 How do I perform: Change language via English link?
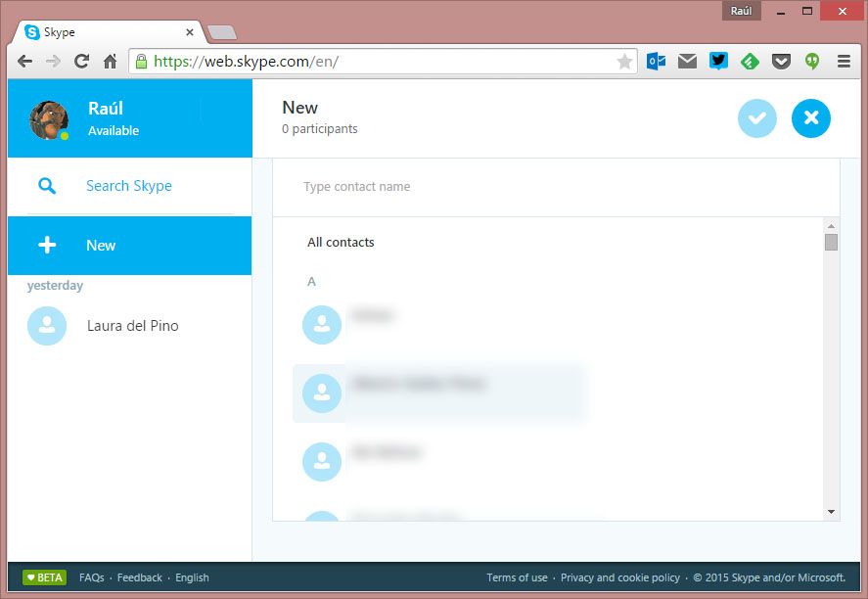click(x=192, y=577)
